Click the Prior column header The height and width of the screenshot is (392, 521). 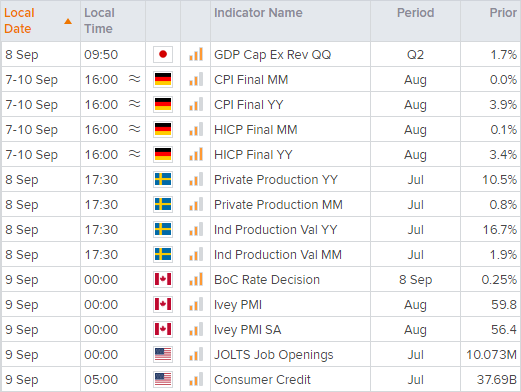pos(503,13)
